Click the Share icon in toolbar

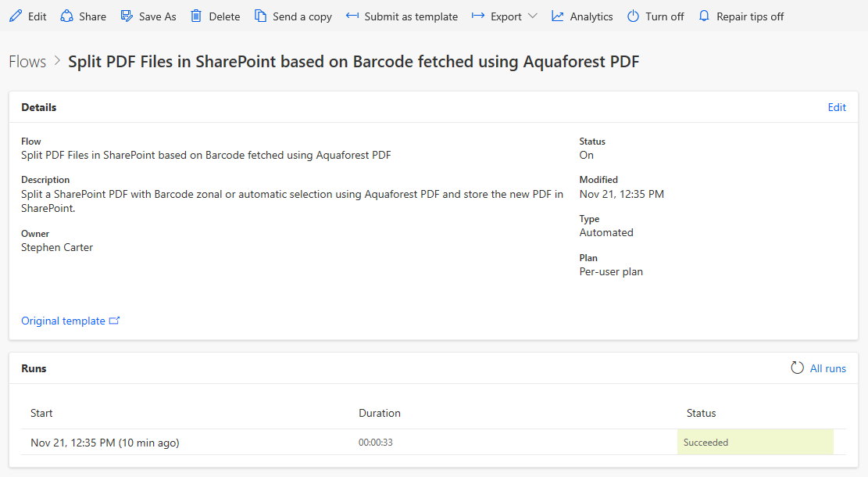pyautogui.click(x=66, y=16)
